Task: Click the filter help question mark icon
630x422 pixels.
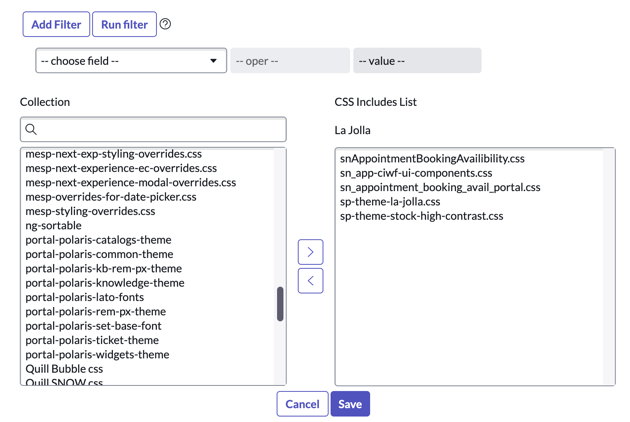Action: point(165,24)
